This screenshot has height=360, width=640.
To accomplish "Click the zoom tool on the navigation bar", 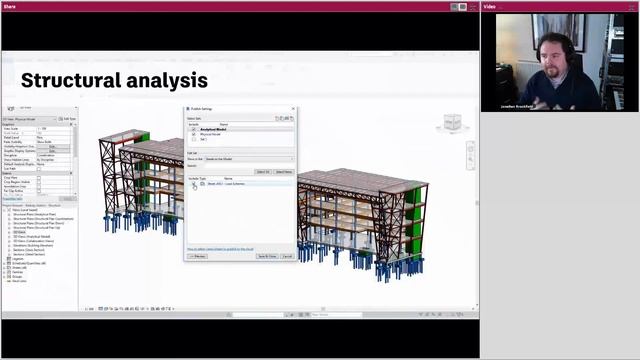I will [x=470, y=159].
